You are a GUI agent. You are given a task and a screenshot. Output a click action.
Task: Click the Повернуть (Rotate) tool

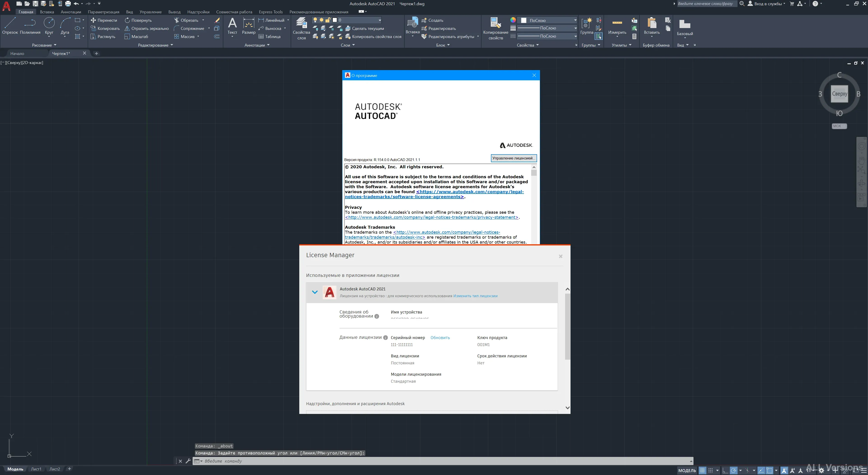pyautogui.click(x=138, y=20)
